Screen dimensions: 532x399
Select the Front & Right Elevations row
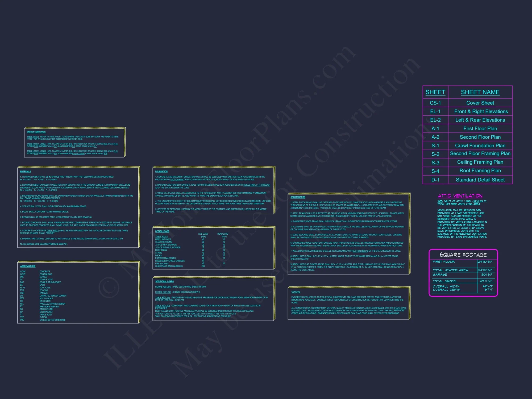(x=481, y=111)
